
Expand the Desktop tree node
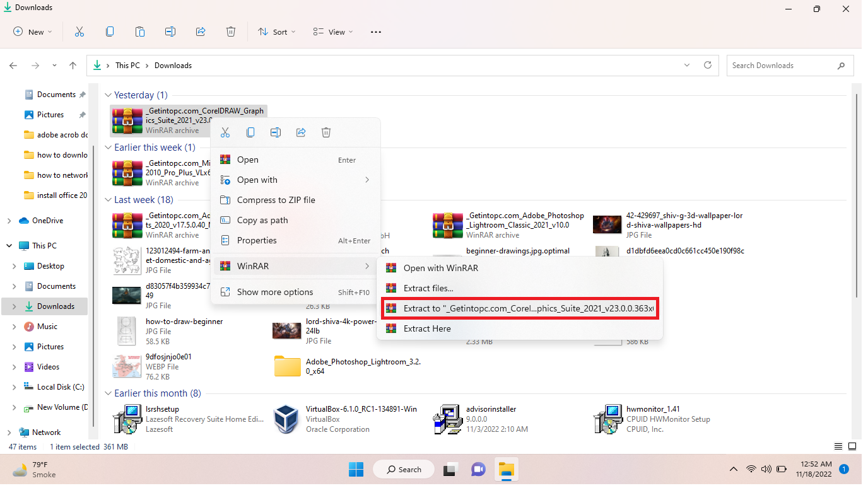[15, 266]
